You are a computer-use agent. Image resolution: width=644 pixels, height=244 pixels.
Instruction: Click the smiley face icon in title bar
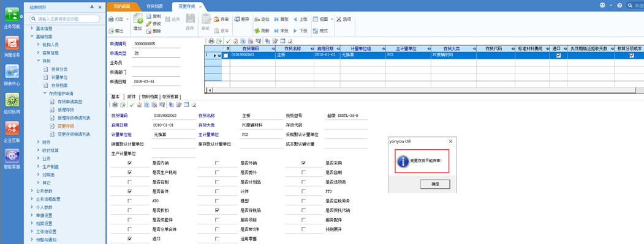pyautogui.click(x=602, y=6)
